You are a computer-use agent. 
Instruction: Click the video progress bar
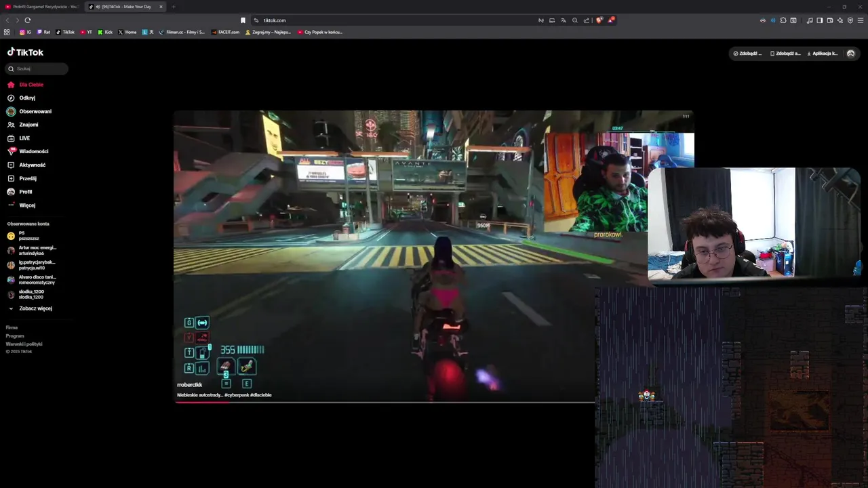pyautogui.click(x=384, y=402)
